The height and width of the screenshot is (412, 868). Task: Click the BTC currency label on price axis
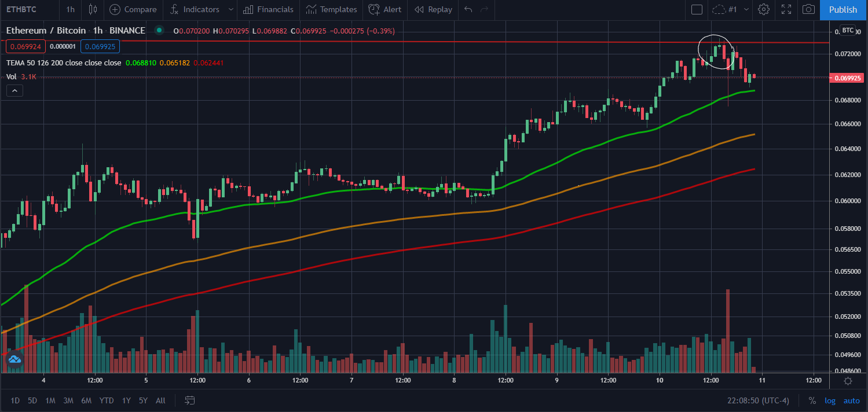848,30
